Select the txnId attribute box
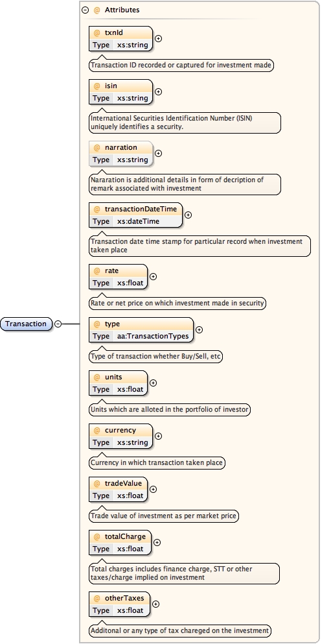331x644 pixels. [x=120, y=39]
